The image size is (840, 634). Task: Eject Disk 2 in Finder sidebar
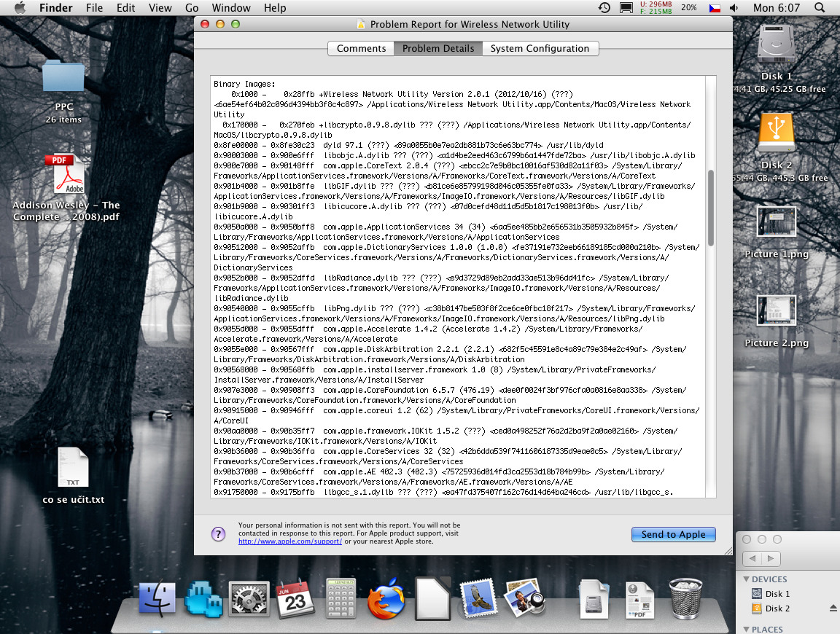coord(833,608)
